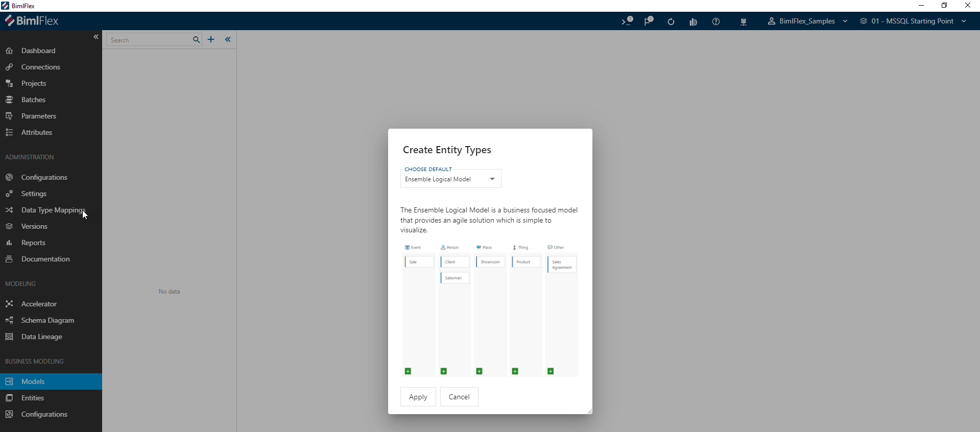Click the BUSINESS MODELING section heading
Image resolution: width=980 pixels, height=432 pixels.
(34, 361)
